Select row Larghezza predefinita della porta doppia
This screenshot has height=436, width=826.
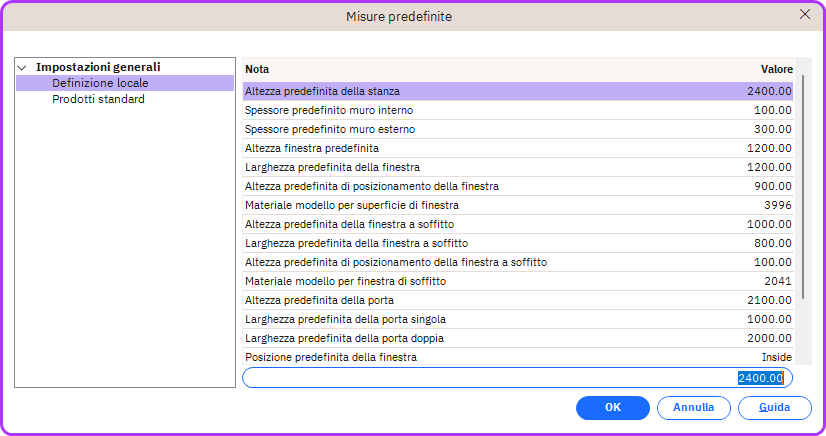[344, 338]
